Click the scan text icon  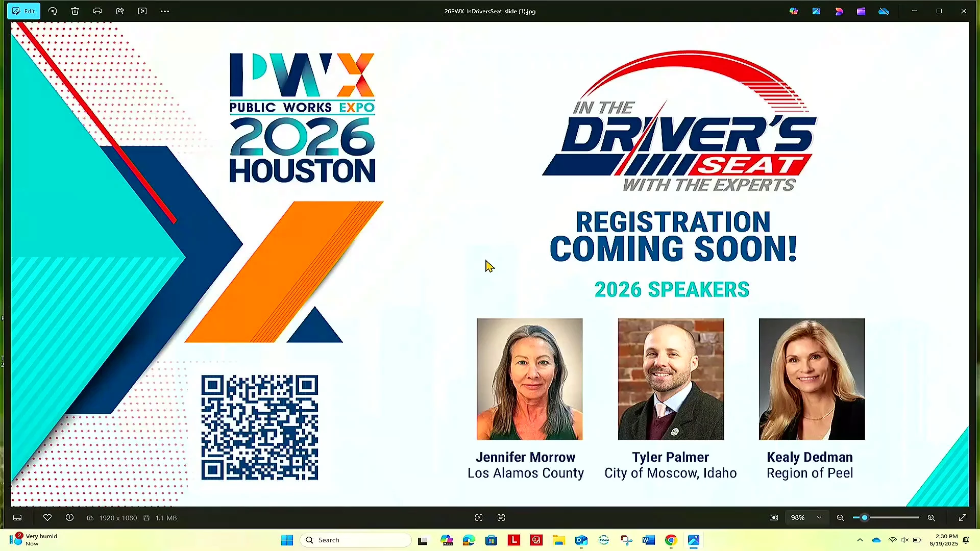tap(501, 518)
